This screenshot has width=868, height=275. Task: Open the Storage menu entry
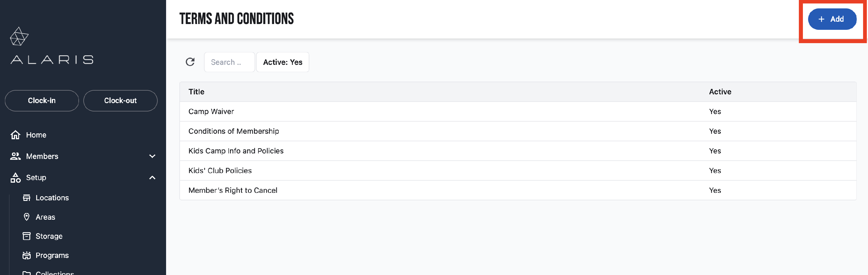click(x=49, y=236)
